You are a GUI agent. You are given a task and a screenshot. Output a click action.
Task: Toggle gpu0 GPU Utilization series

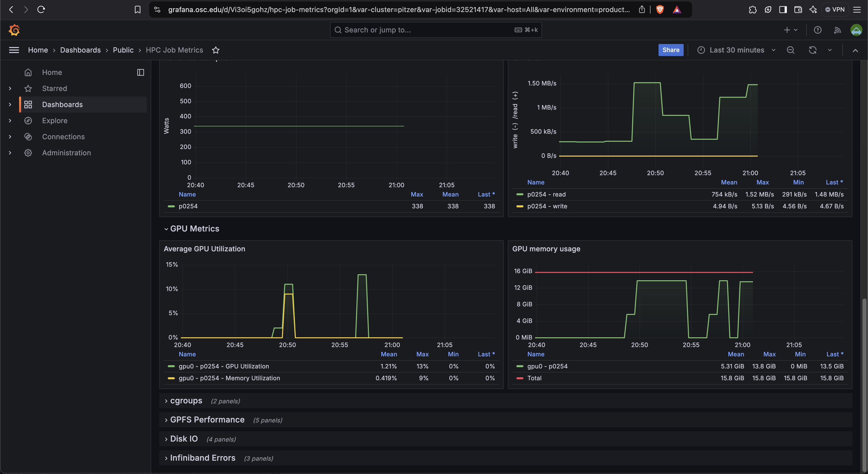tap(223, 366)
